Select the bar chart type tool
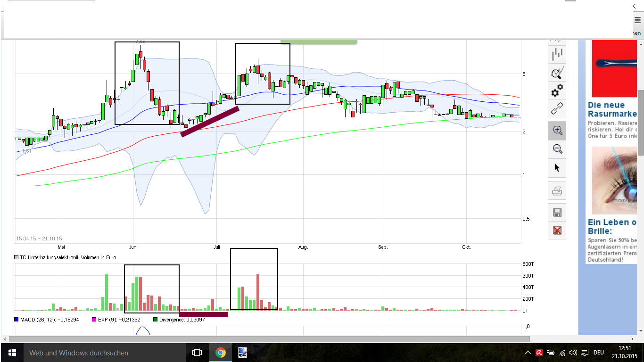This screenshot has width=644, height=362. 557,54
